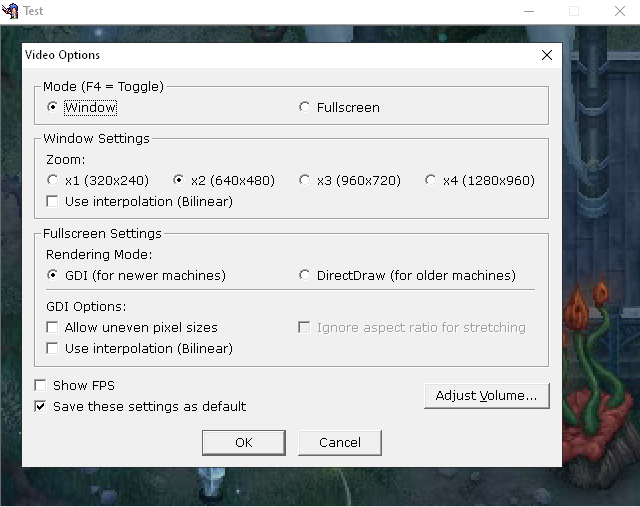Choose x3 (960x720) zoom
Screen dimensions: 640x507
tap(304, 180)
